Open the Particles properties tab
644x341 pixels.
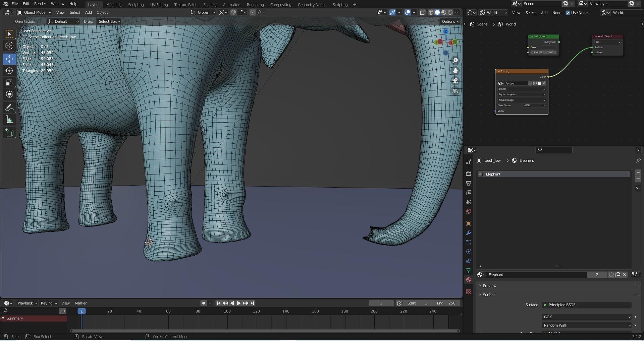(x=469, y=242)
